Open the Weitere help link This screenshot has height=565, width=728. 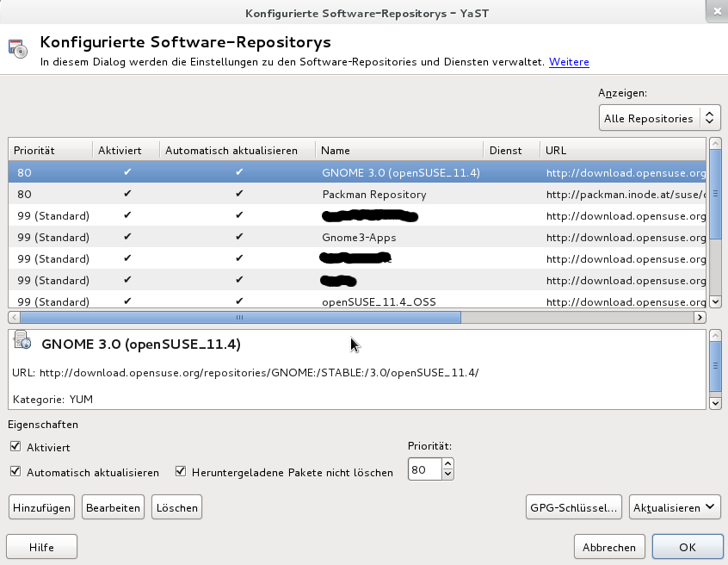(x=569, y=62)
